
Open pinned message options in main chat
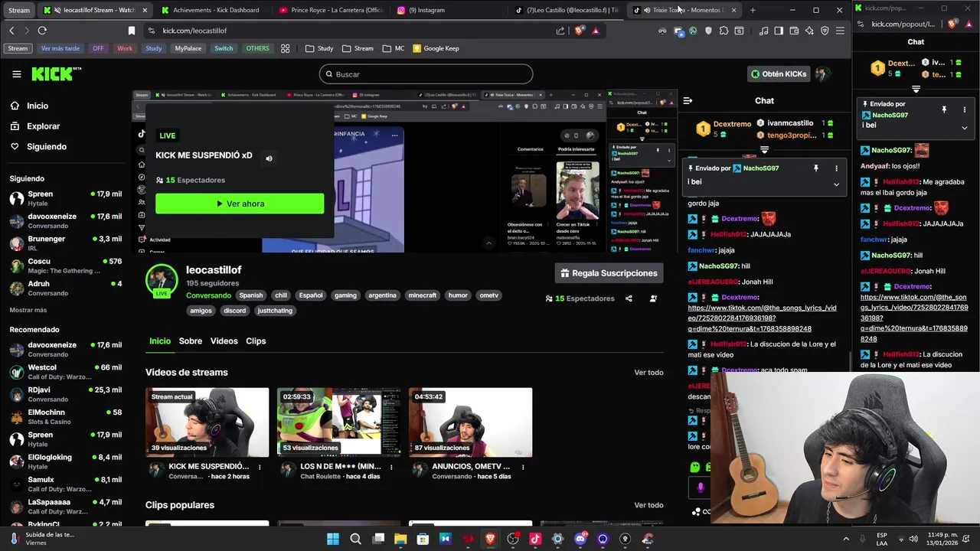(x=836, y=168)
